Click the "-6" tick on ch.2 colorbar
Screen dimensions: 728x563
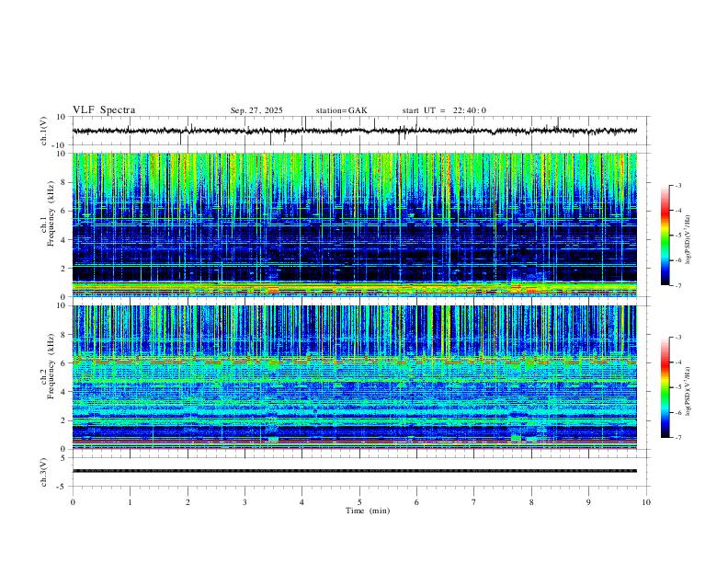[x=678, y=412]
